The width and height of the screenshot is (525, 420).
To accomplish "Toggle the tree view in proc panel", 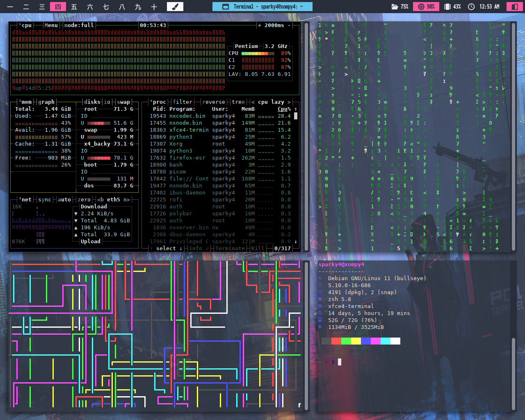I will coord(238,102).
